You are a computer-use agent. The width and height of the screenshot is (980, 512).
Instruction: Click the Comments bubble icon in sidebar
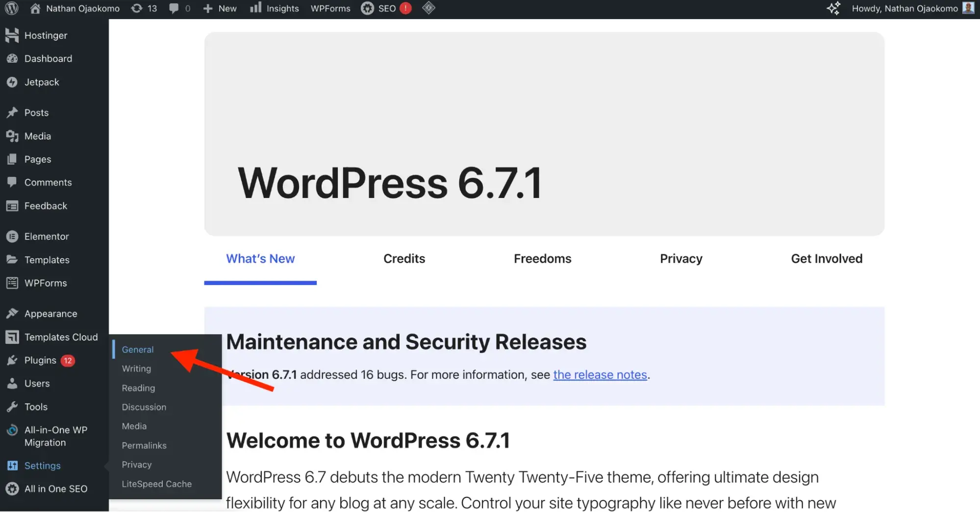(12, 182)
